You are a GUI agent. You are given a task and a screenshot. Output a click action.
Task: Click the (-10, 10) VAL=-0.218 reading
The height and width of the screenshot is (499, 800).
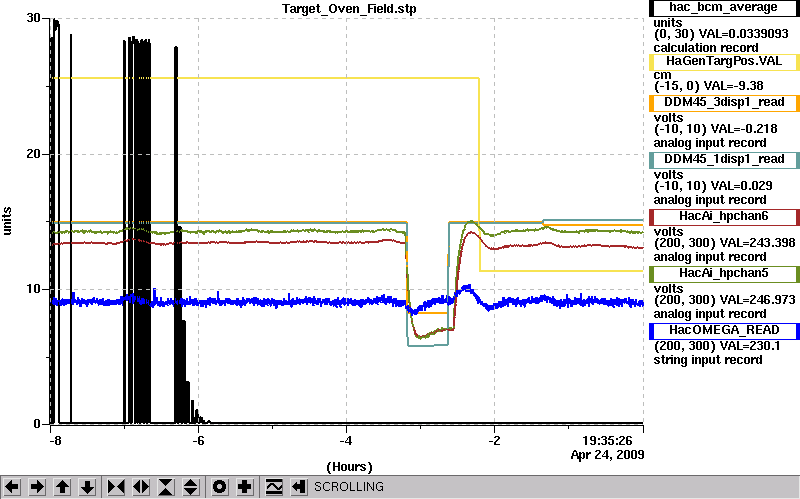715,129
